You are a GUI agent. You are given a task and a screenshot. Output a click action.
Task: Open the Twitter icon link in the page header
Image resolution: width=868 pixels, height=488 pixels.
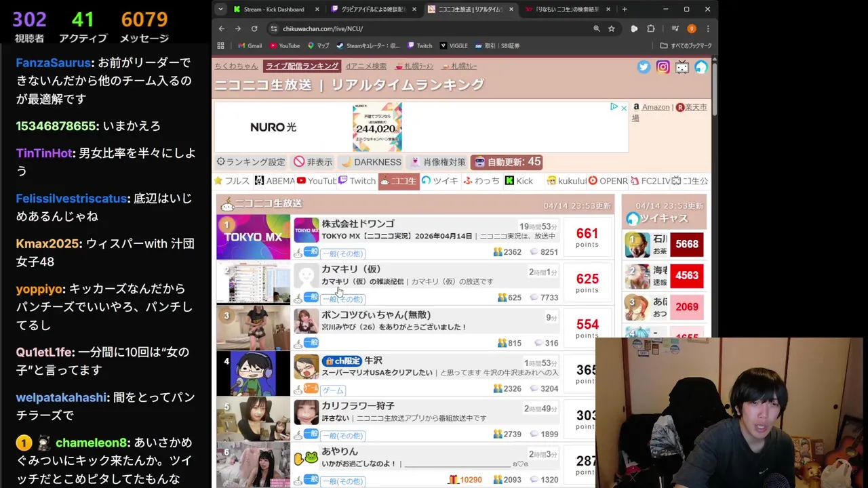tap(644, 66)
